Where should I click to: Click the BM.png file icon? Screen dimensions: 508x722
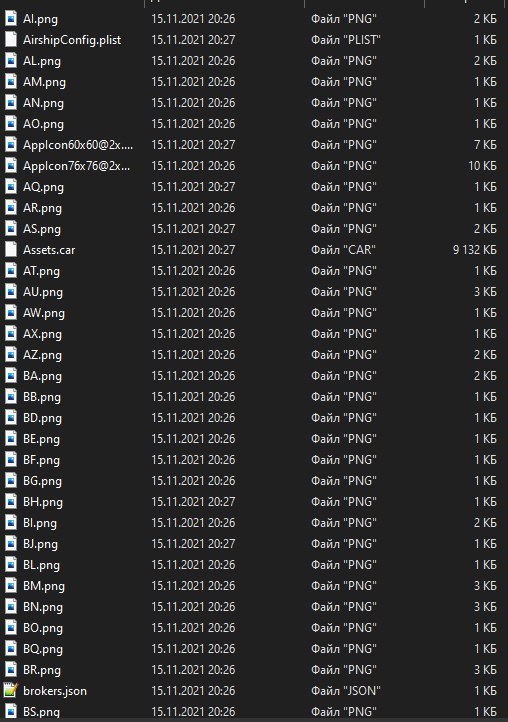coord(11,586)
